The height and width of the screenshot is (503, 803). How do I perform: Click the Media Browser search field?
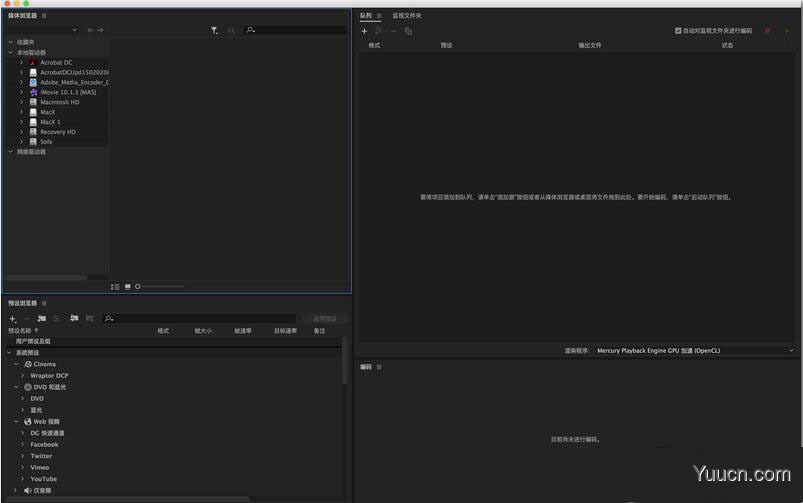tap(295, 30)
